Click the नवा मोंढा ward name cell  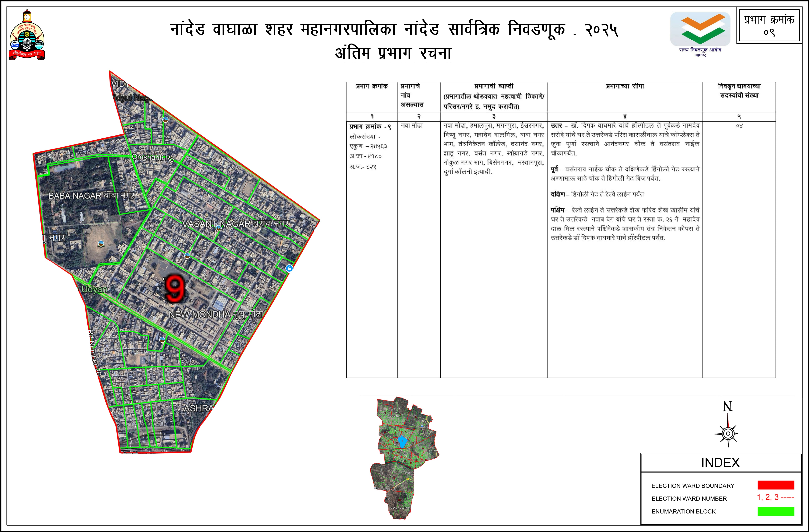point(412,126)
